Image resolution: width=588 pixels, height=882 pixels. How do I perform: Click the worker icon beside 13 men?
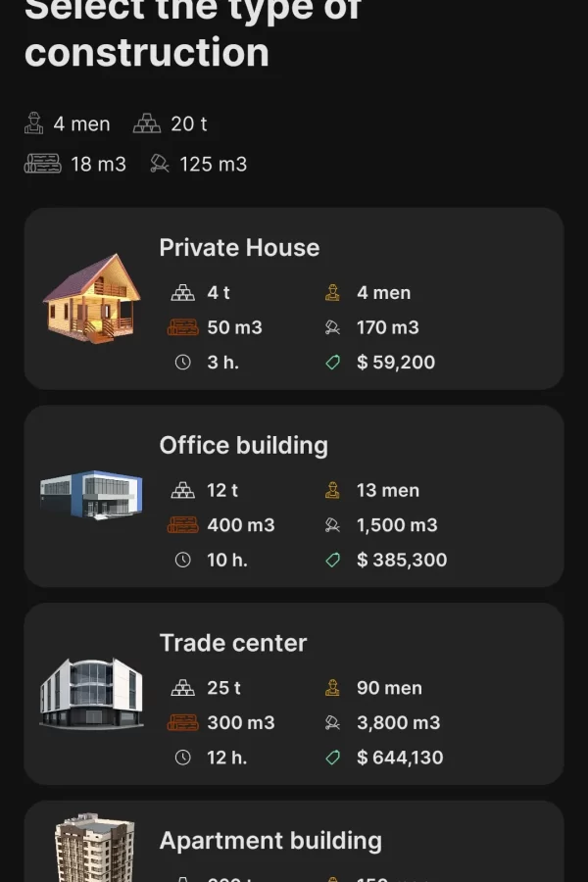point(333,490)
